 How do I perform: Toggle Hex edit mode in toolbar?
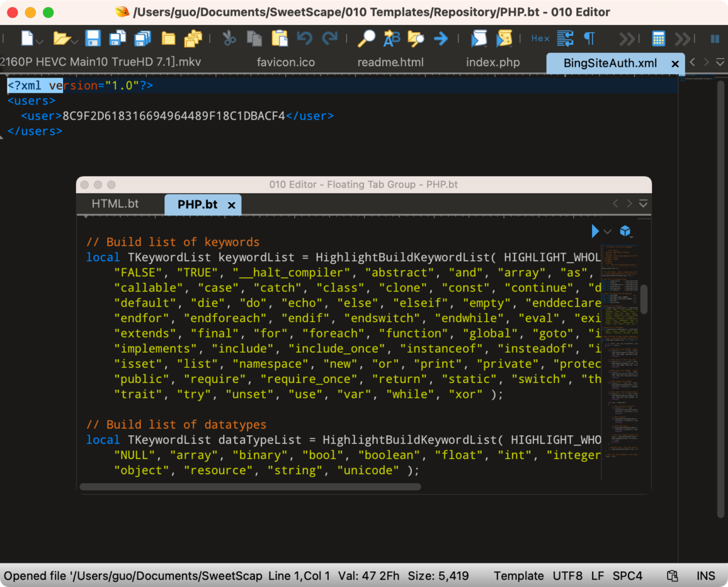540,38
